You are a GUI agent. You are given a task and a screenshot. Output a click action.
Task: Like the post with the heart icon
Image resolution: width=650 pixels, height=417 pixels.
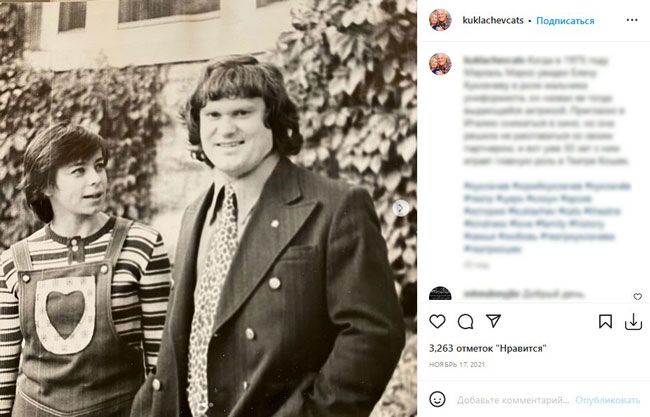(437, 322)
